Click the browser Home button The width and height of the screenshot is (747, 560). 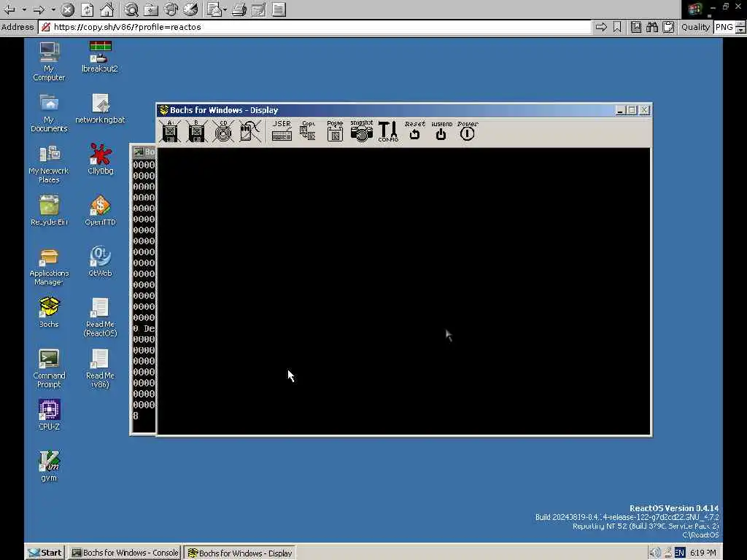[x=107, y=9]
